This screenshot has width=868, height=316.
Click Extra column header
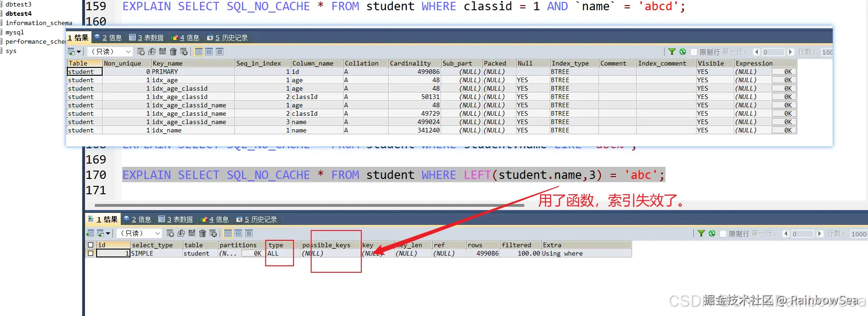tap(586, 245)
